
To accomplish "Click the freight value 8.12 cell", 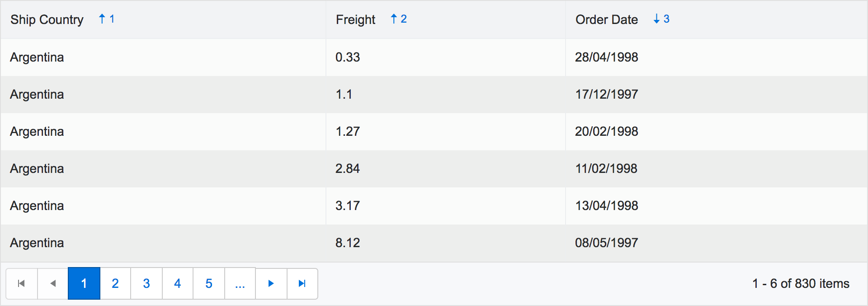I will (x=348, y=243).
